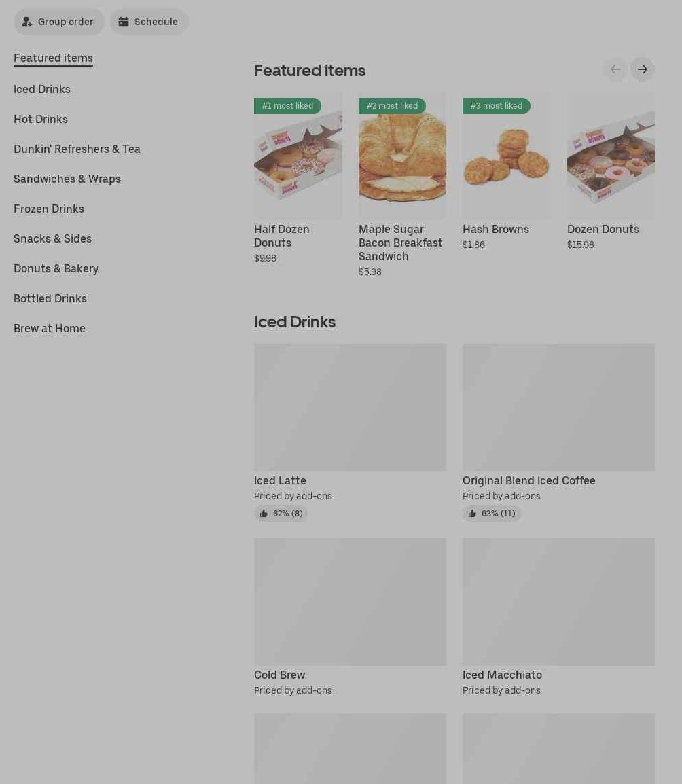The image size is (682, 784).
Task: Jump to Dunkin' Refreshers & Tea
Action: coord(77,149)
